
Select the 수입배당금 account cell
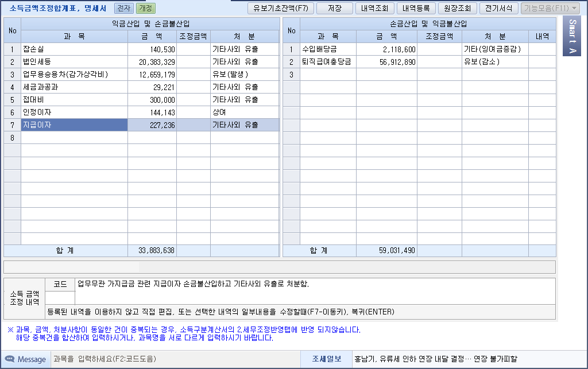[x=328, y=49]
